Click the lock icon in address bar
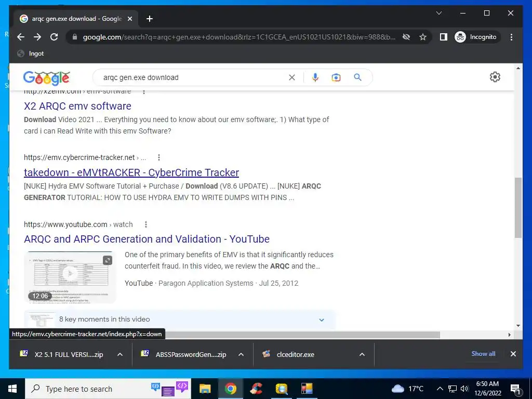This screenshot has height=399, width=532. tap(75, 37)
